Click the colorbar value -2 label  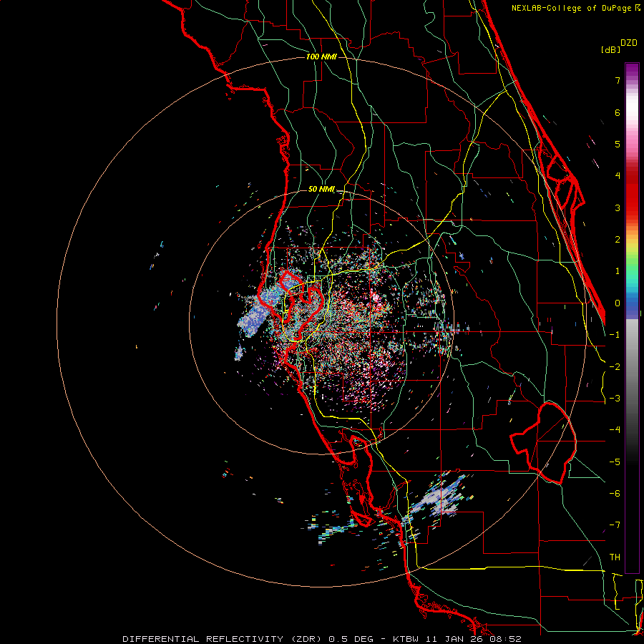pyautogui.click(x=615, y=367)
